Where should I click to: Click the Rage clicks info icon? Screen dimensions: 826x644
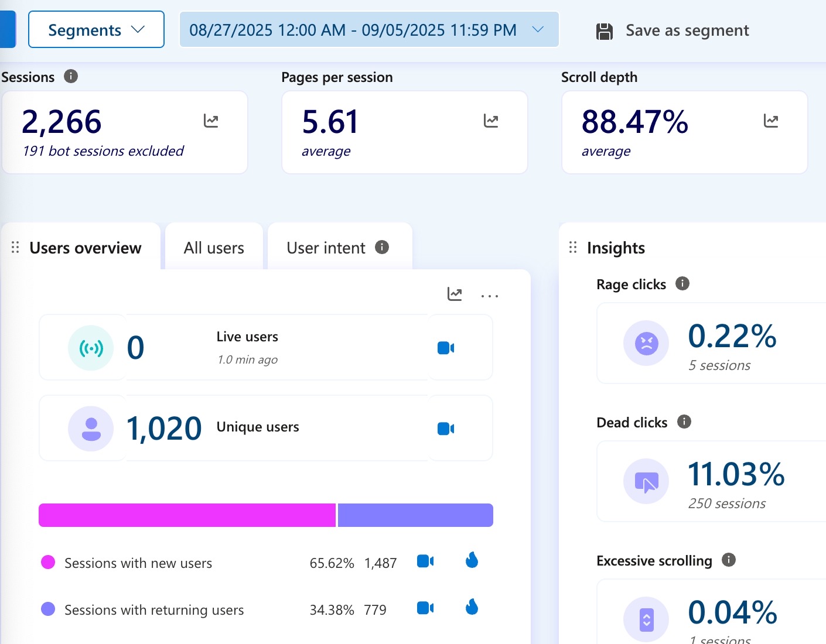point(682,284)
